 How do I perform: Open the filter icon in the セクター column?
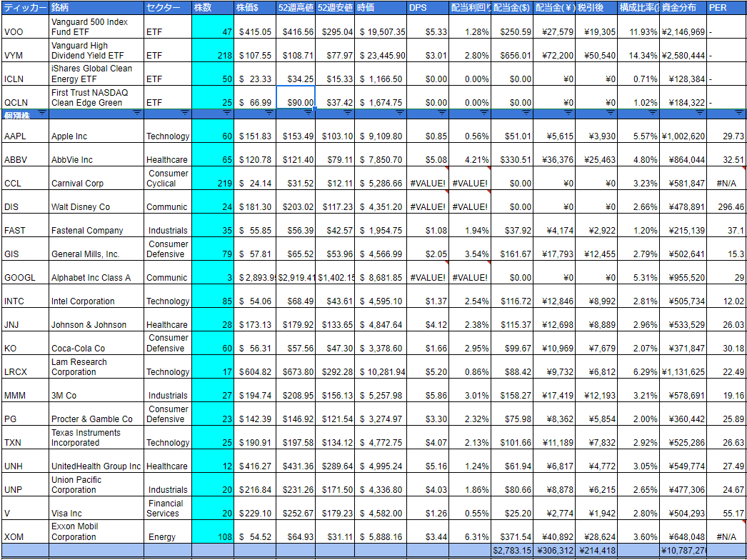coord(186,112)
